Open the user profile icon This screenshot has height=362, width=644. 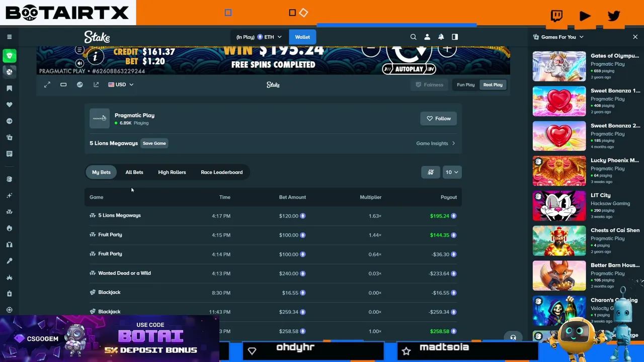point(427,37)
